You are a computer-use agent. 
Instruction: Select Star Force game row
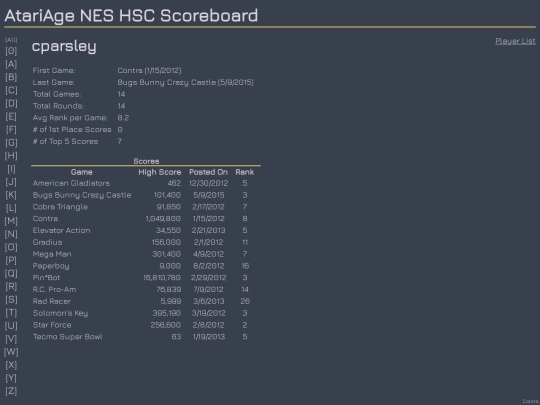[146, 325]
